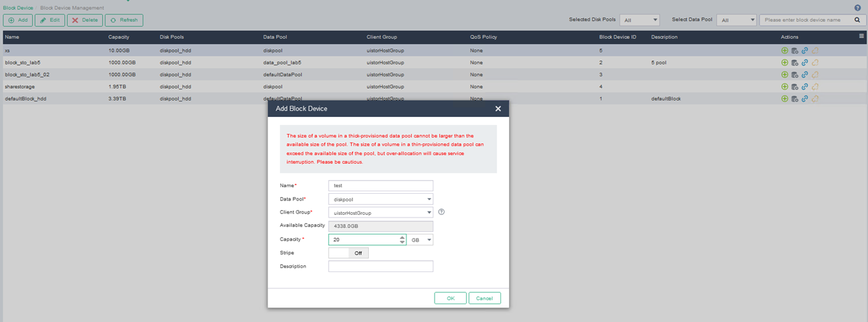
Task: Click the 1.95TB capacity cell
Action: coord(118,87)
